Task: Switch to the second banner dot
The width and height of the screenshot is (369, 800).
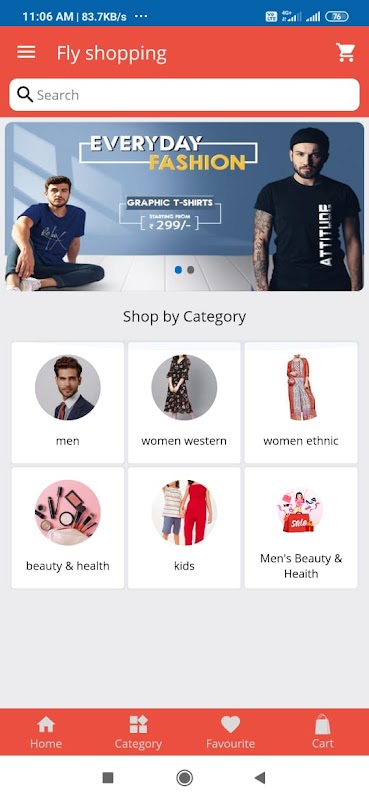Action: [190, 270]
